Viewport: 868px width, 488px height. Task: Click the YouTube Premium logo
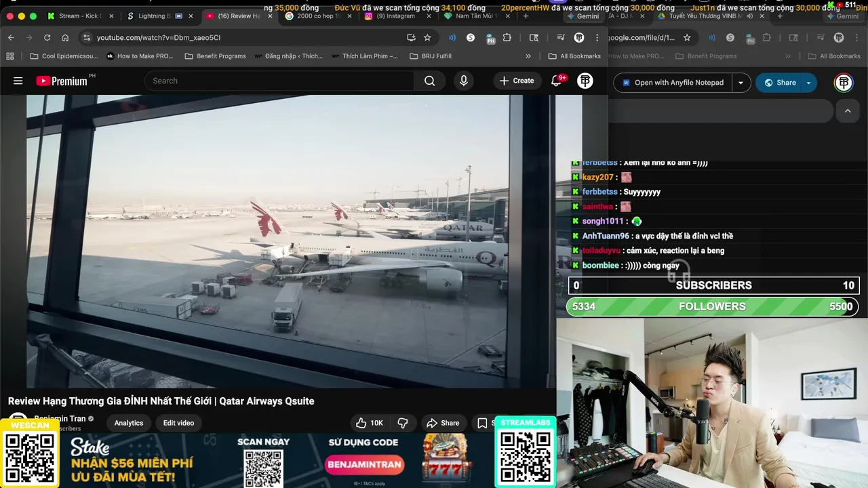62,81
